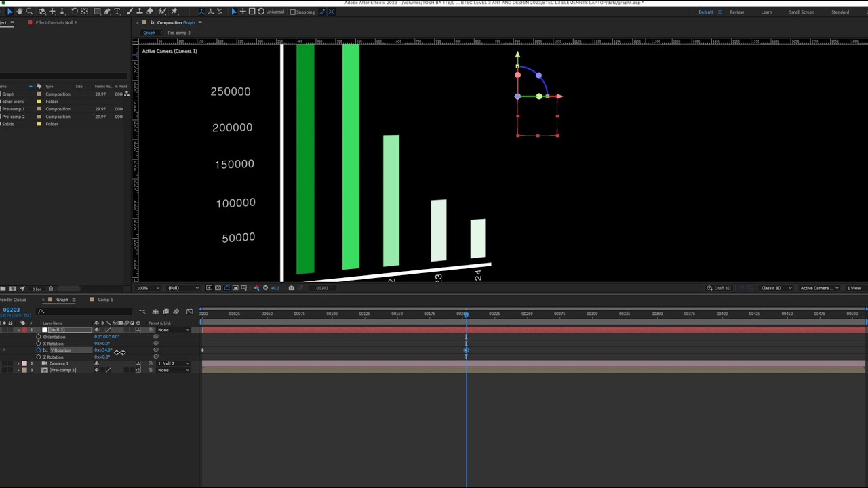Toggle stopwatch for Orientation property
The width and height of the screenshot is (868, 488).
point(38,337)
